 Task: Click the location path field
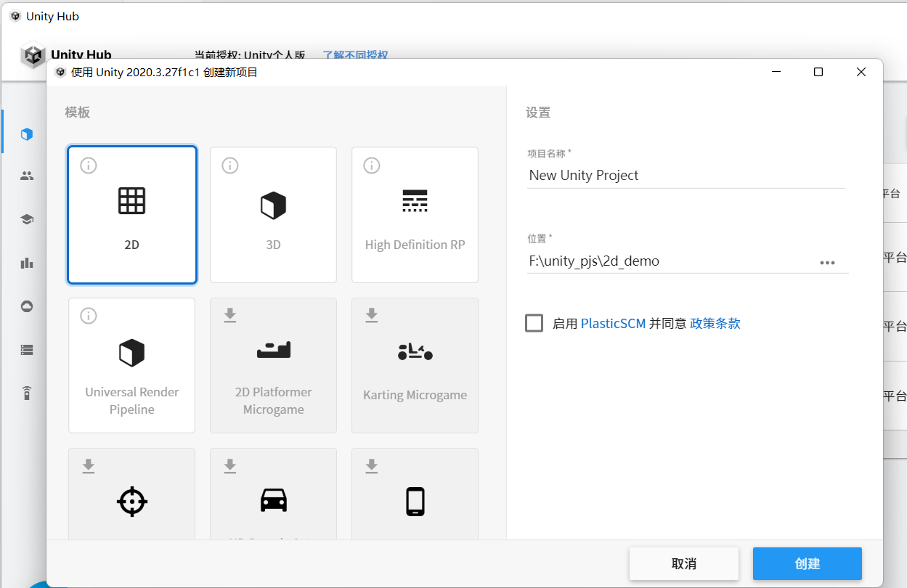668,261
